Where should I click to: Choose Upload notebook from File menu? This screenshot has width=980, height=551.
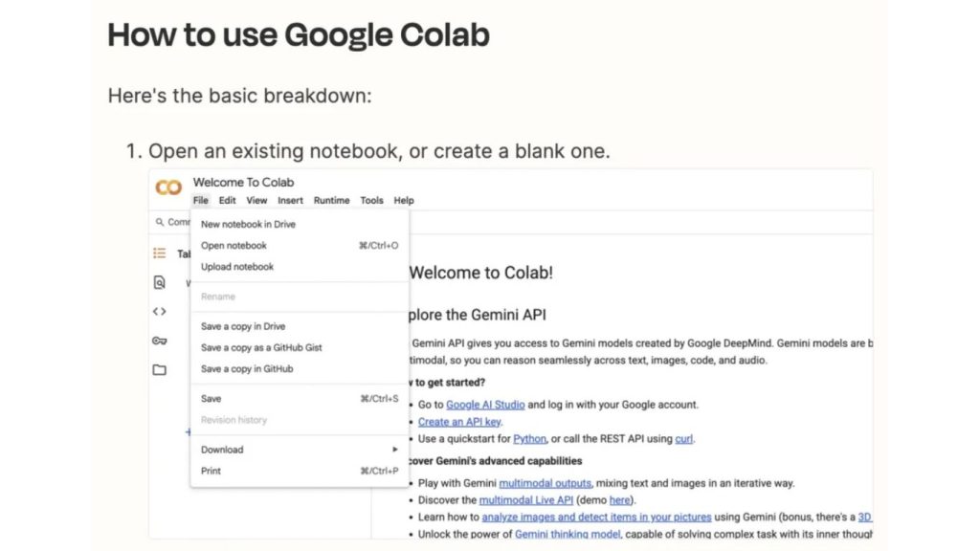(x=237, y=267)
